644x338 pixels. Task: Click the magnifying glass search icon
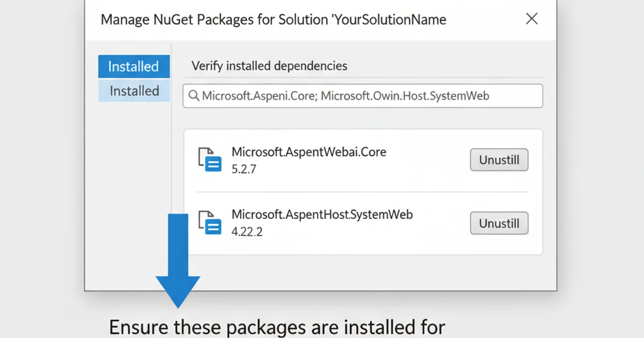click(194, 96)
